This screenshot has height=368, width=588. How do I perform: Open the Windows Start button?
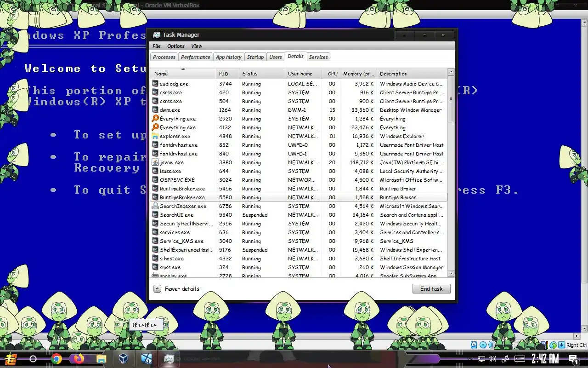[11, 359]
